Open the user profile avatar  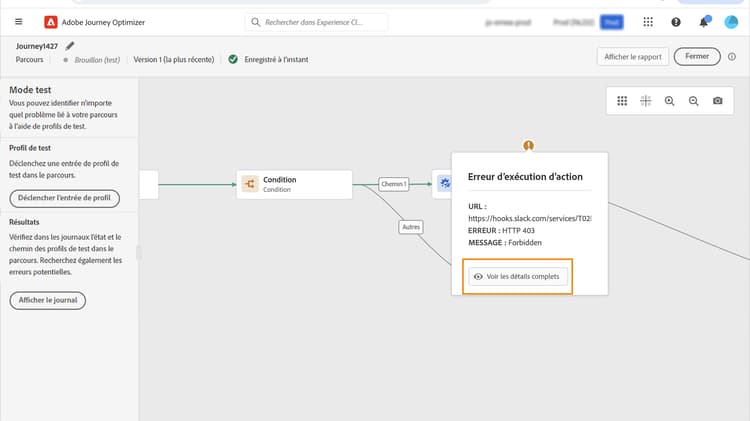click(731, 21)
